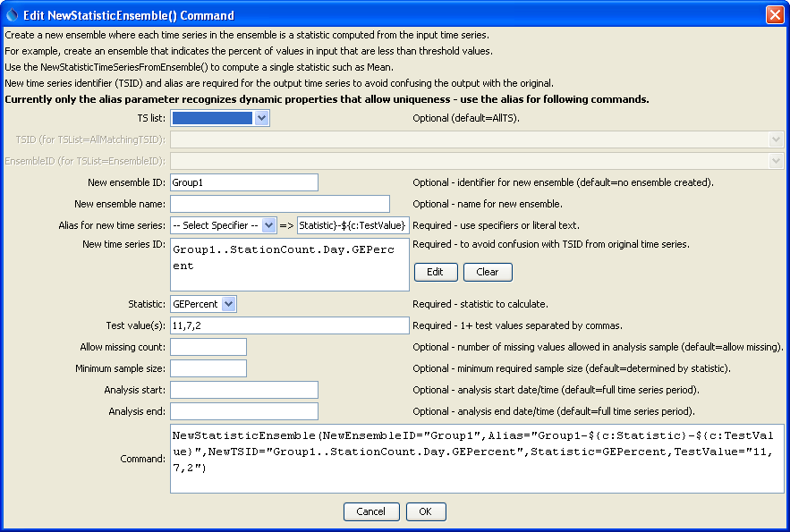The height and width of the screenshot is (532, 790).
Task: Close the Edit NewStatisticEnsemble dialog
Action: point(775,14)
